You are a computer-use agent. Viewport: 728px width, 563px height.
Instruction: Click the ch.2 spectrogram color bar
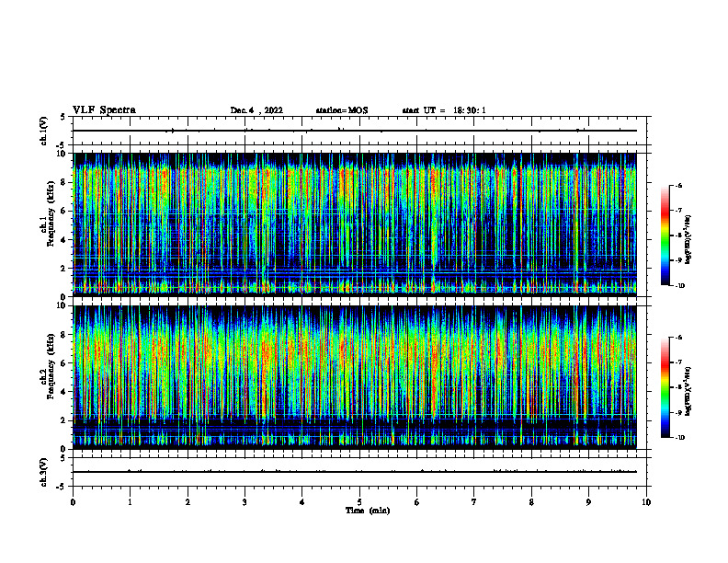point(665,387)
